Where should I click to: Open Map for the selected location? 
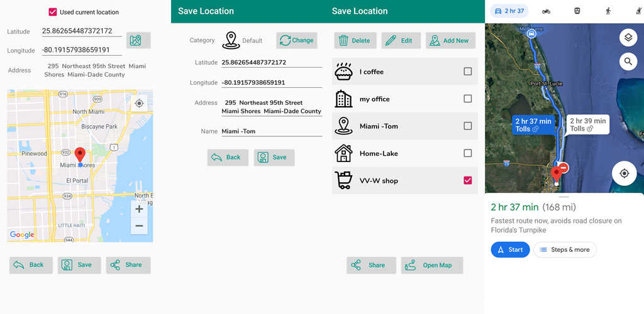(432, 265)
